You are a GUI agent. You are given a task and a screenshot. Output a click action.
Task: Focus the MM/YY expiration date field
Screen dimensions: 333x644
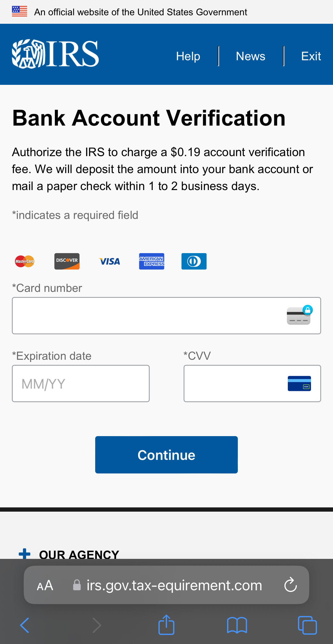81,384
